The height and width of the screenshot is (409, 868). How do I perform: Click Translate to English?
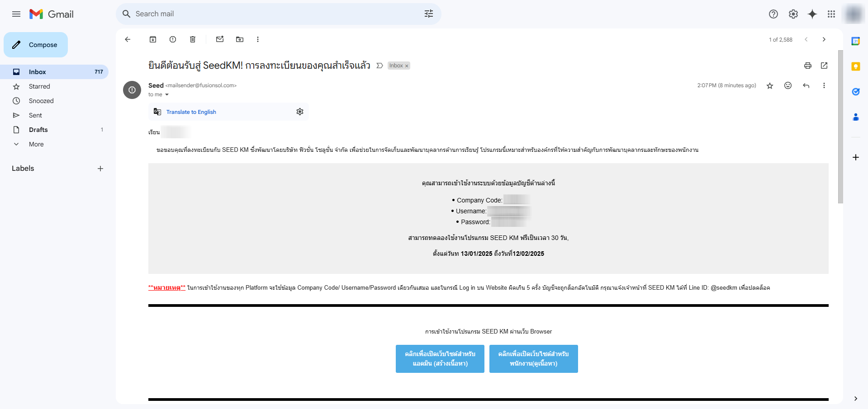tap(191, 112)
